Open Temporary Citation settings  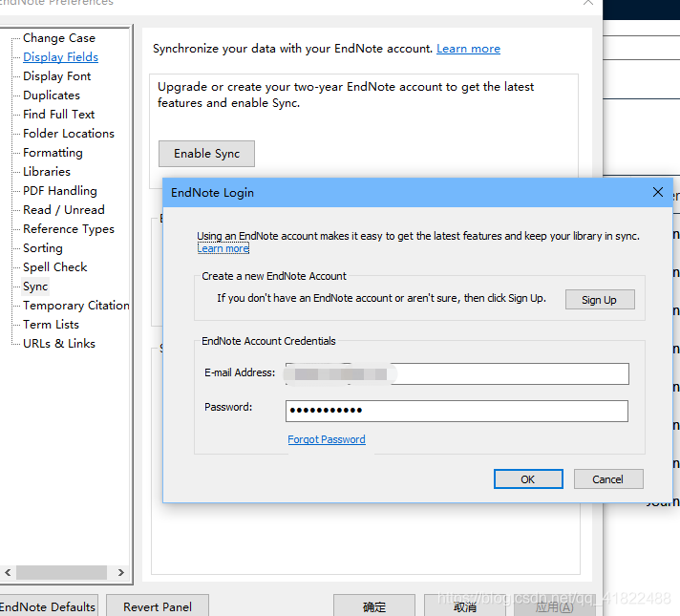(76, 306)
